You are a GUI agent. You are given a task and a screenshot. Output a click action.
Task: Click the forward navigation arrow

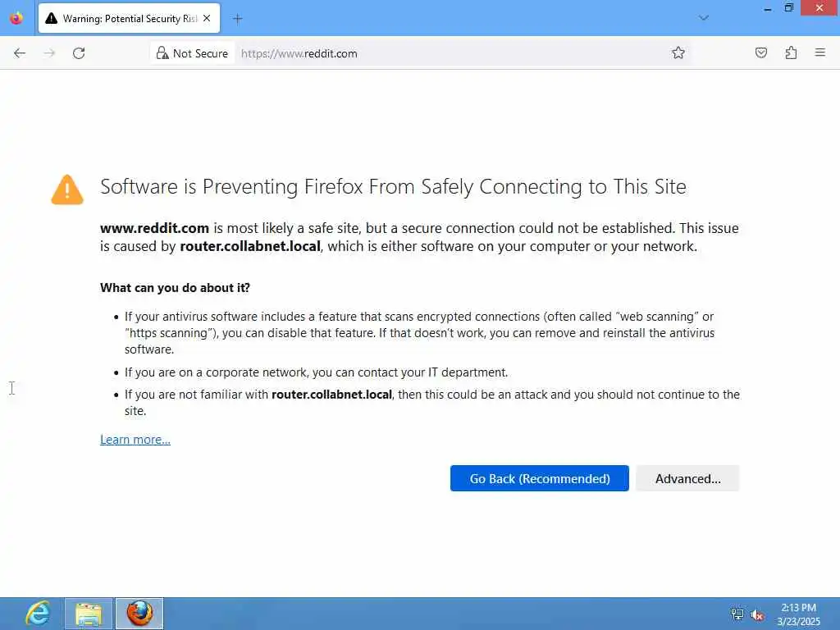click(49, 53)
